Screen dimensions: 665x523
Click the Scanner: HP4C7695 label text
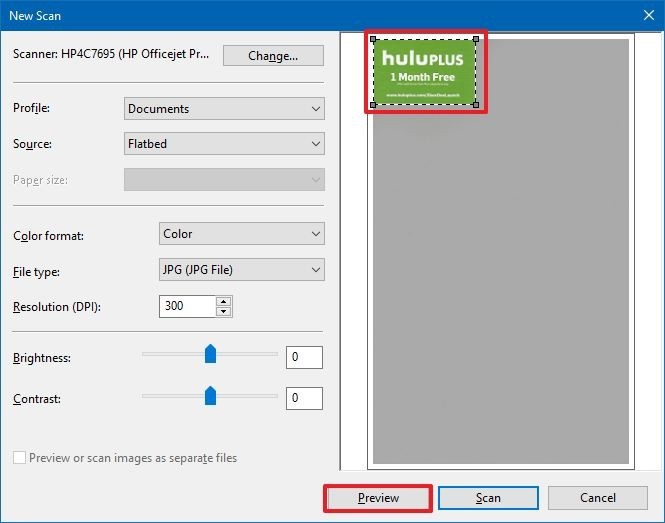tap(111, 54)
